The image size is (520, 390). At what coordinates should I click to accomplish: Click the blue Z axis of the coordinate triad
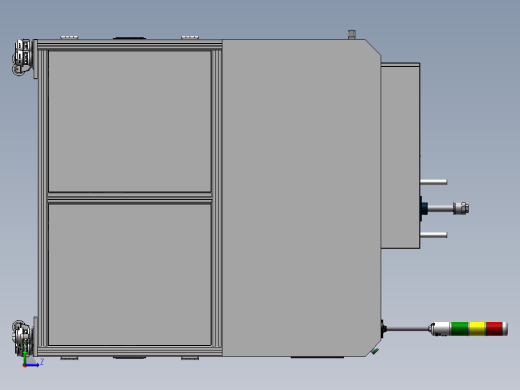(32, 365)
